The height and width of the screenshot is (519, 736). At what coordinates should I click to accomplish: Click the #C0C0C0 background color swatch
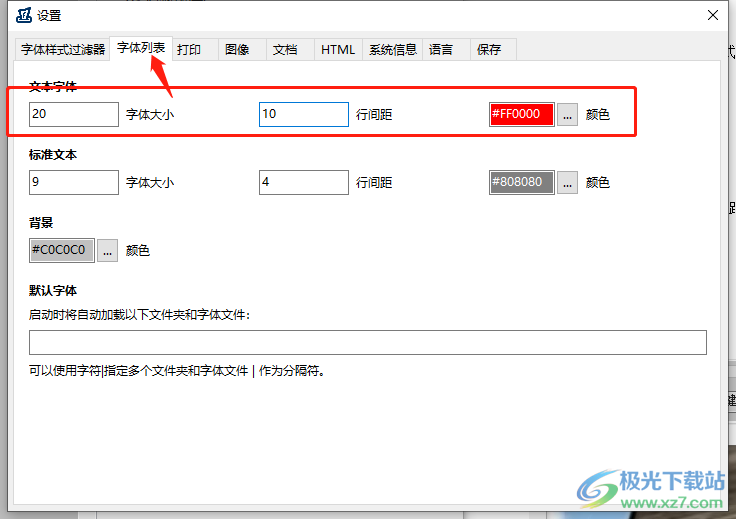[62, 251]
